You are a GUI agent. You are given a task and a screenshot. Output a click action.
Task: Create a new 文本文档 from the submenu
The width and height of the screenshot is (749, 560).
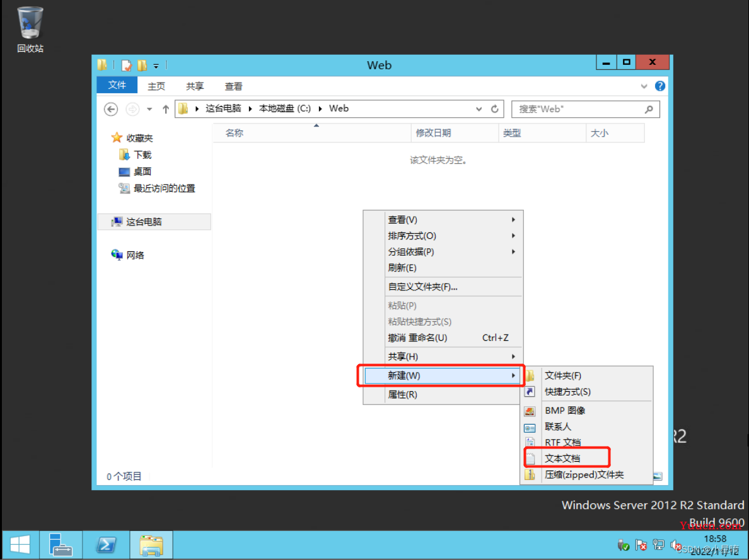coord(586,459)
